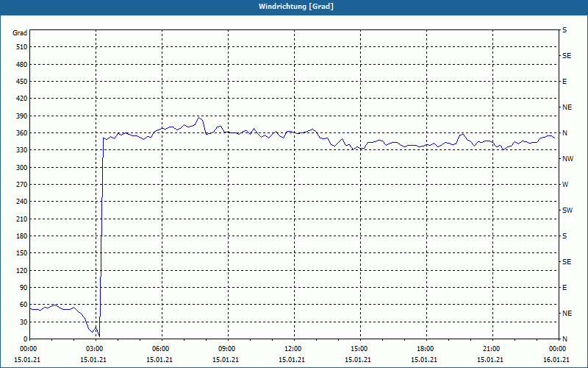Select the 390 y-axis value

[x=22, y=116]
